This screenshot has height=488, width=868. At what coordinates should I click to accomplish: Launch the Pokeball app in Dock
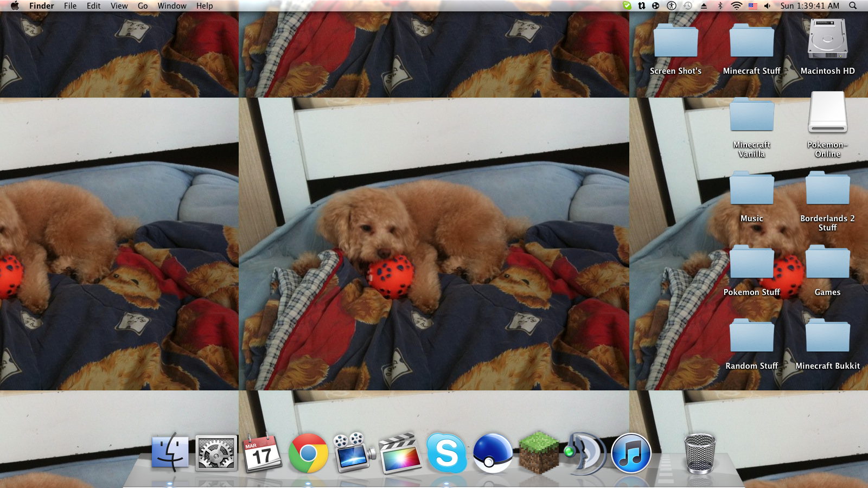coord(493,453)
